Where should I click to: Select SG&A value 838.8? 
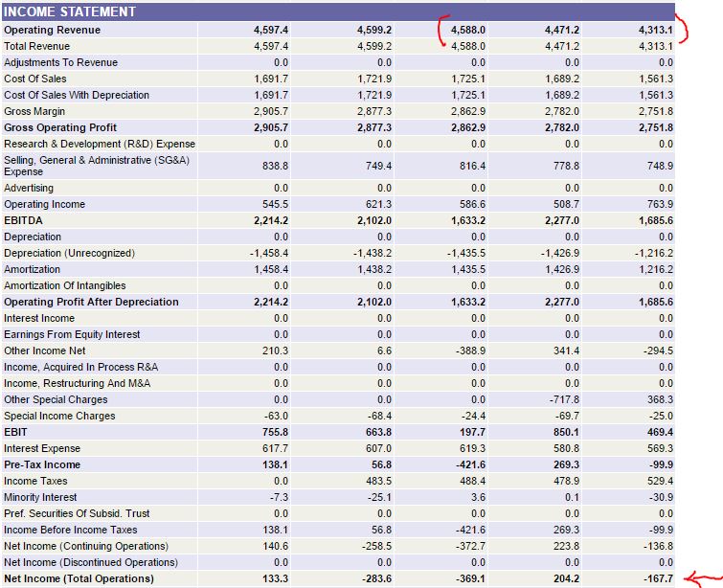(x=275, y=166)
